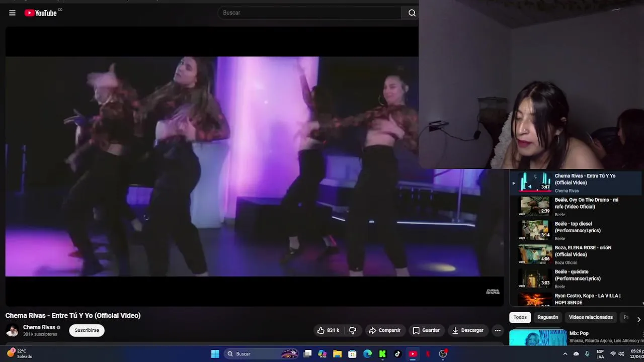Open the Windows Start menu

coord(215,354)
